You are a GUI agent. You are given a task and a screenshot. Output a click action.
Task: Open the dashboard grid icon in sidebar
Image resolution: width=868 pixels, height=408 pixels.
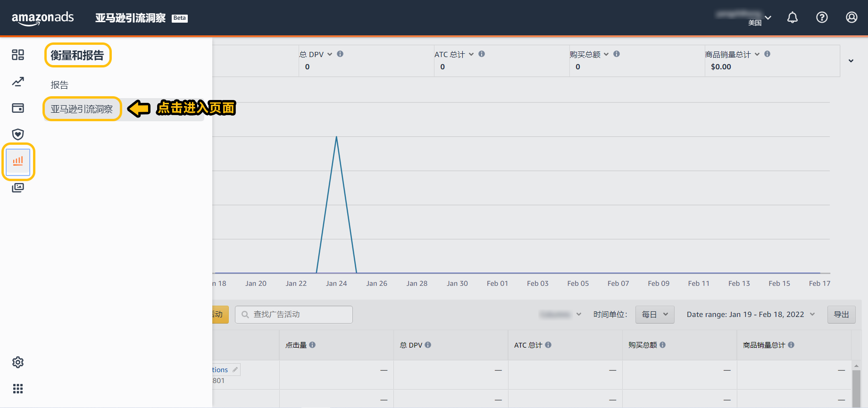coord(18,55)
